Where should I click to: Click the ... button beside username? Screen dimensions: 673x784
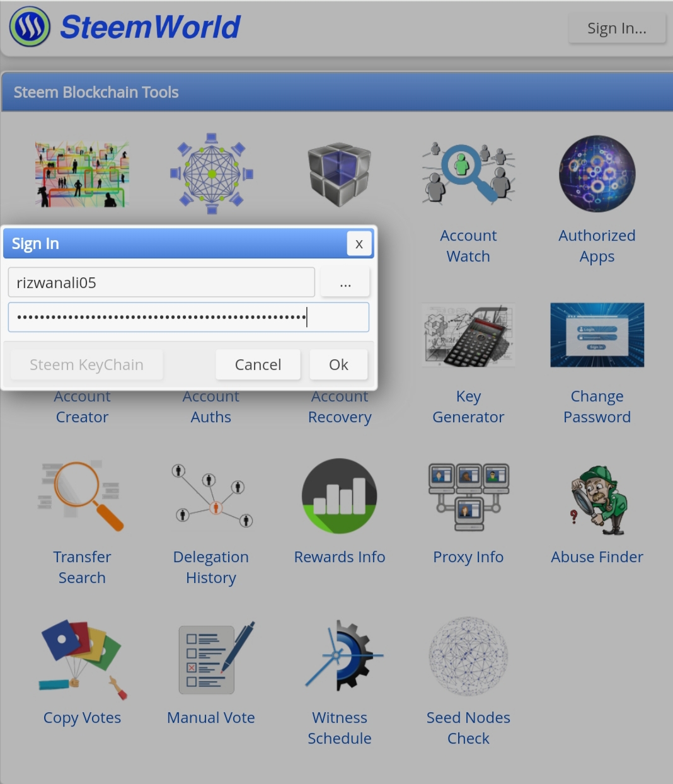click(x=345, y=282)
